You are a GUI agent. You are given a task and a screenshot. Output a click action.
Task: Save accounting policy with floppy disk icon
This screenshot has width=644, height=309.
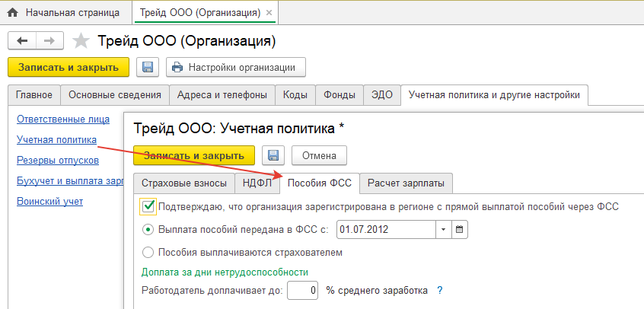pos(273,155)
